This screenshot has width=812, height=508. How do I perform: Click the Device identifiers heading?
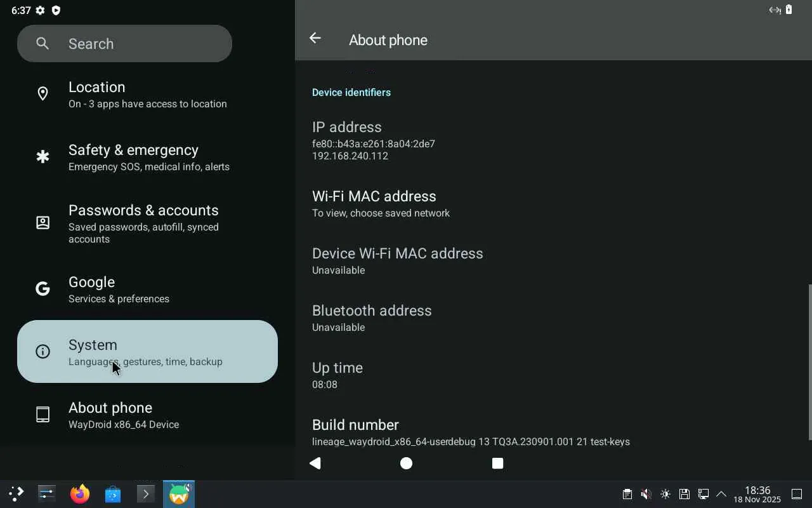[351, 92]
